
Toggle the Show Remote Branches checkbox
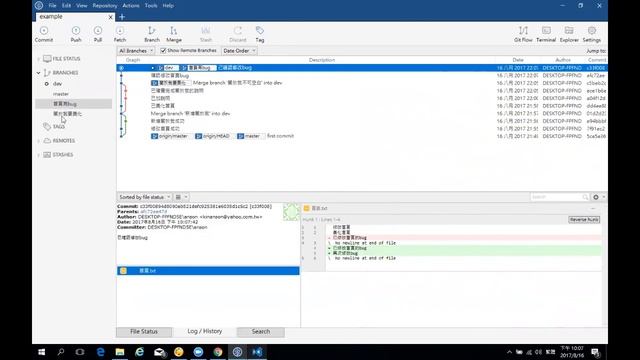coord(163,51)
